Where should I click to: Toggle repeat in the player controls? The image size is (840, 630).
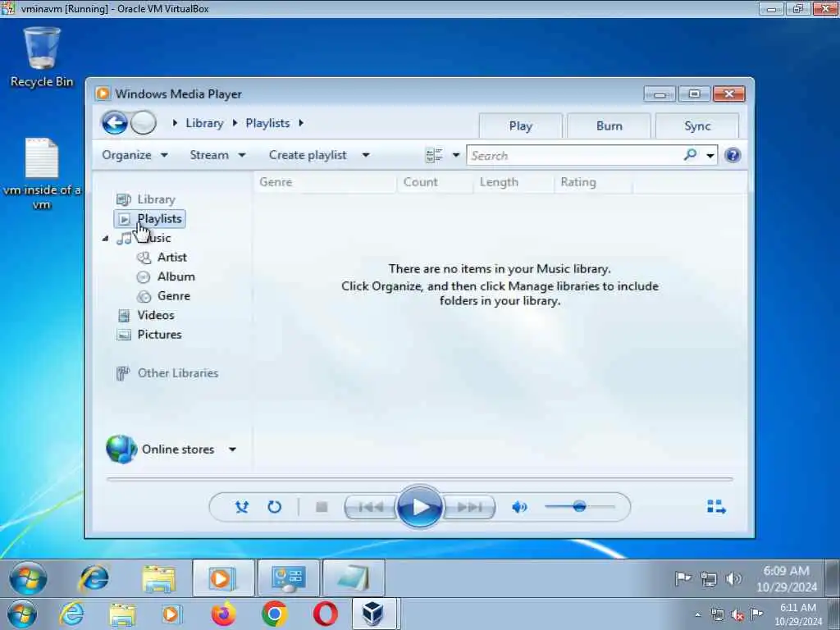[274, 507]
